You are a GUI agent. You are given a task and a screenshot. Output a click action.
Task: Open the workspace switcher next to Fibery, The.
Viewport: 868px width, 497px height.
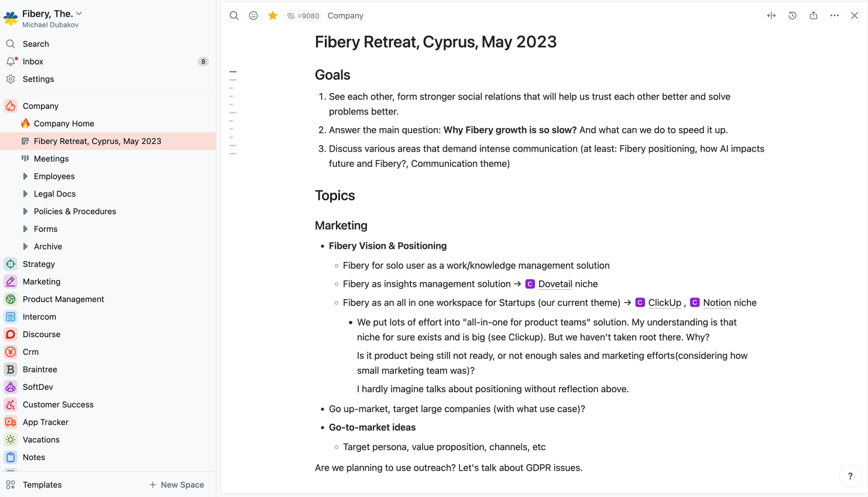tap(79, 13)
